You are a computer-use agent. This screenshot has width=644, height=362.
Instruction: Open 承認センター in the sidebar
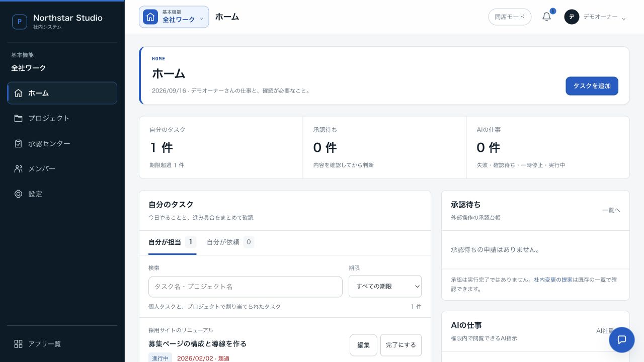pos(62,143)
